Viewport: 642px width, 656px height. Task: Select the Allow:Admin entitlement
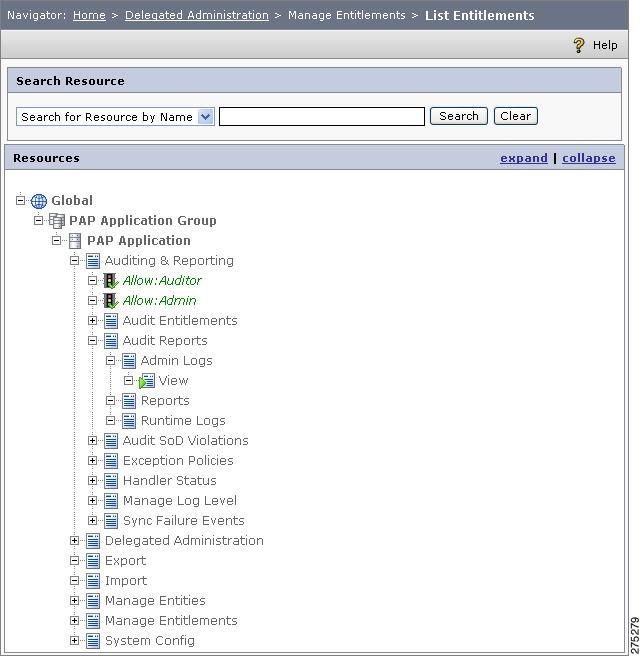pyautogui.click(x=159, y=301)
